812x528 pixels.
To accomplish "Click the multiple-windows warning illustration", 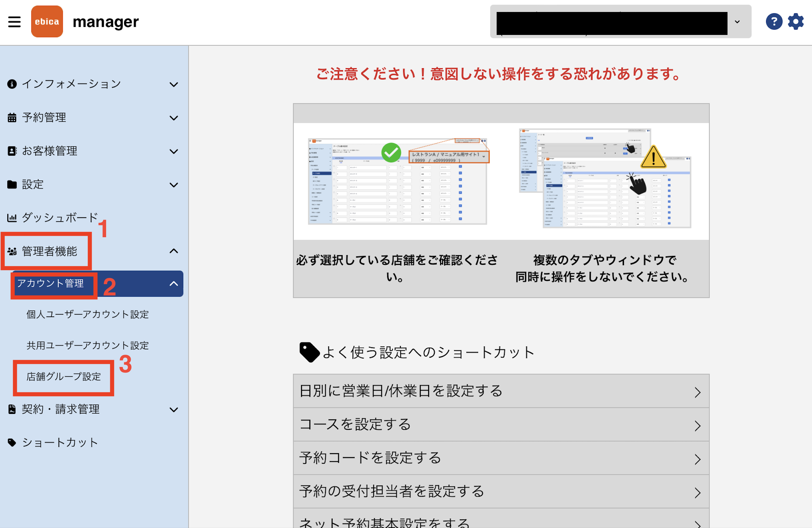I will click(x=605, y=178).
